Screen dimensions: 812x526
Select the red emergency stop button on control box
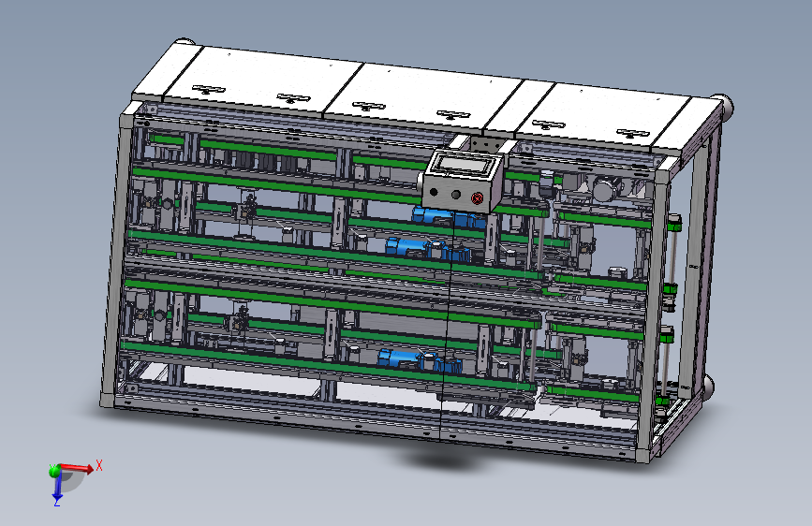[477, 197]
